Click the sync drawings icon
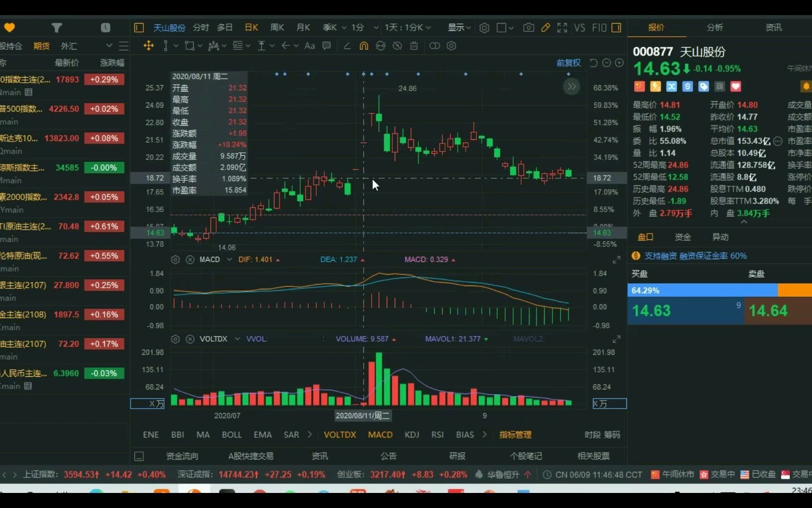The width and height of the screenshot is (812, 508). 381,46
